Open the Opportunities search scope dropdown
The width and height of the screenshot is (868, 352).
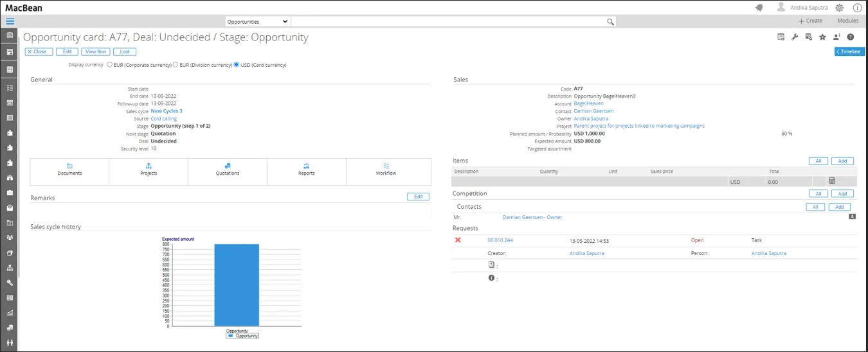point(257,22)
